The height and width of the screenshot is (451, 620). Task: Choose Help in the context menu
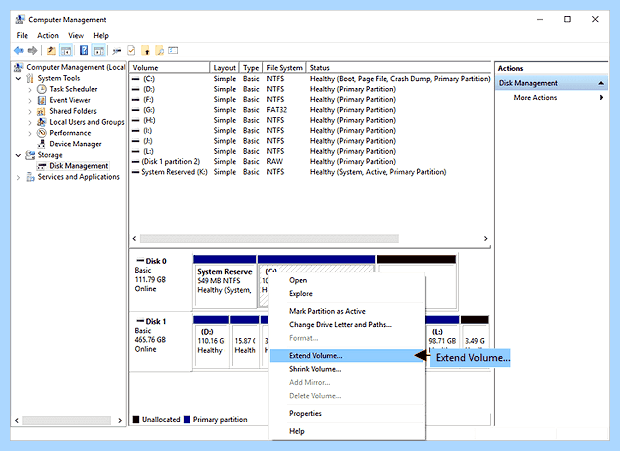[x=346, y=431]
